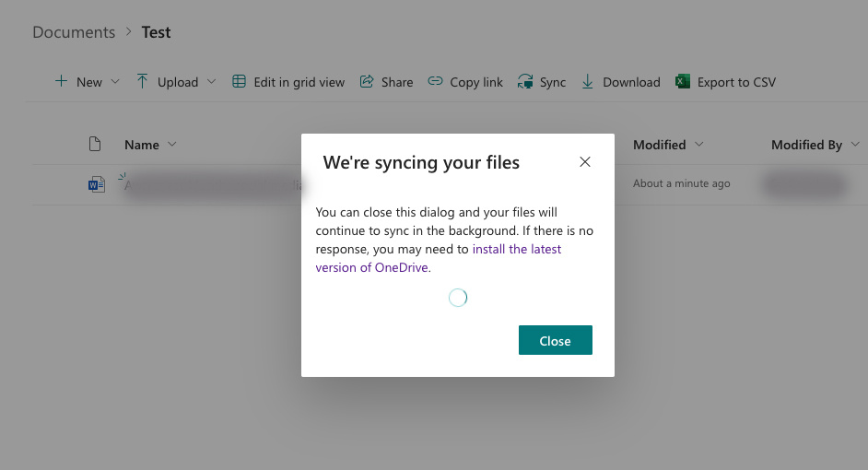The width and height of the screenshot is (868, 470).
Task: Click the Edit in grid view icon
Action: point(239,81)
